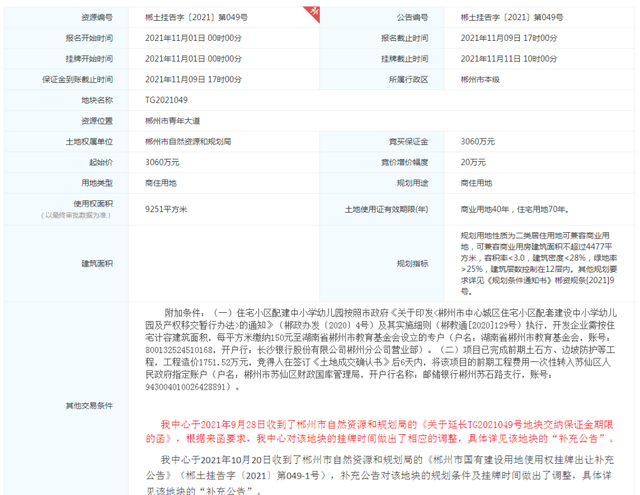Click the red corner badge icon

[x=313, y=13]
